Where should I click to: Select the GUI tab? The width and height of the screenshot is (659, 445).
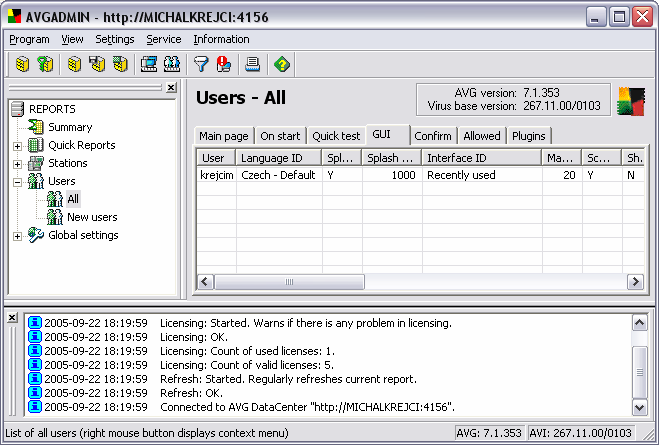tap(388, 134)
